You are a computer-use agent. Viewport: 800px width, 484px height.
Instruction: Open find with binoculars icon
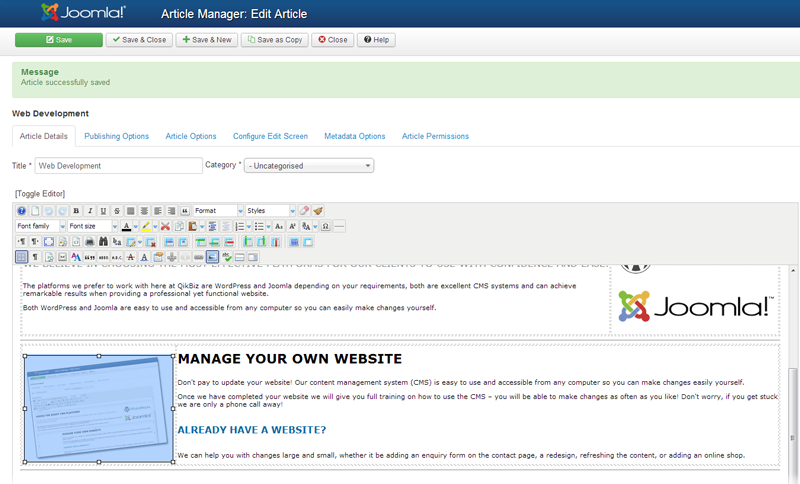coord(104,242)
